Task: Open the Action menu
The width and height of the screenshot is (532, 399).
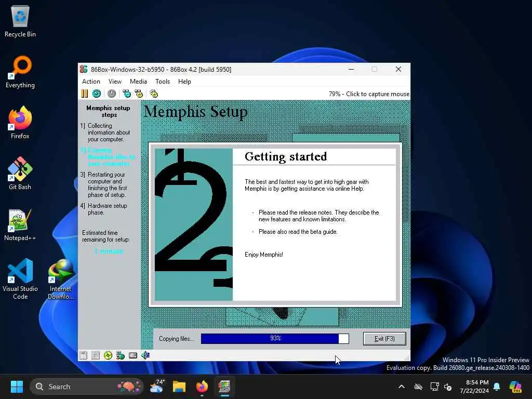Action: [91, 82]
